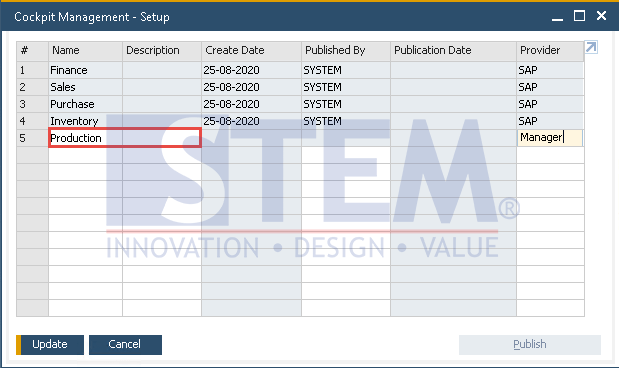619x368 pixels.
Task: Select the Purchase name cell
Action: click(x=85, y=104)
